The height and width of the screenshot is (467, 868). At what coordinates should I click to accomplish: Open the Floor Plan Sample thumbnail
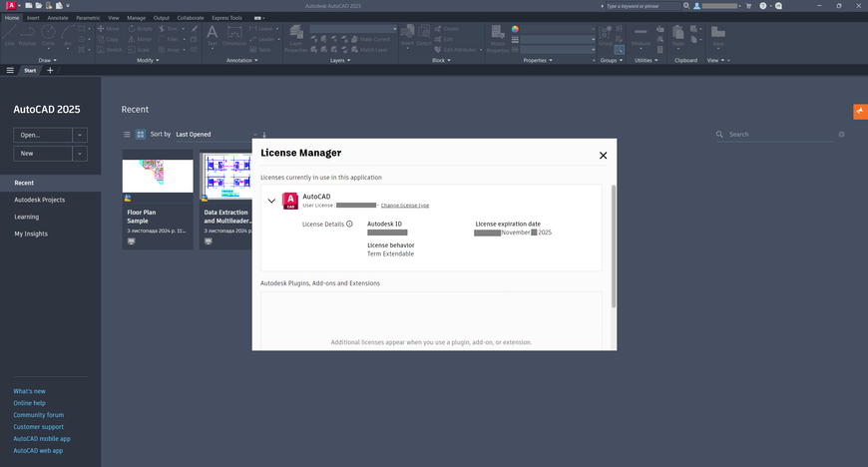pos(158,177)
